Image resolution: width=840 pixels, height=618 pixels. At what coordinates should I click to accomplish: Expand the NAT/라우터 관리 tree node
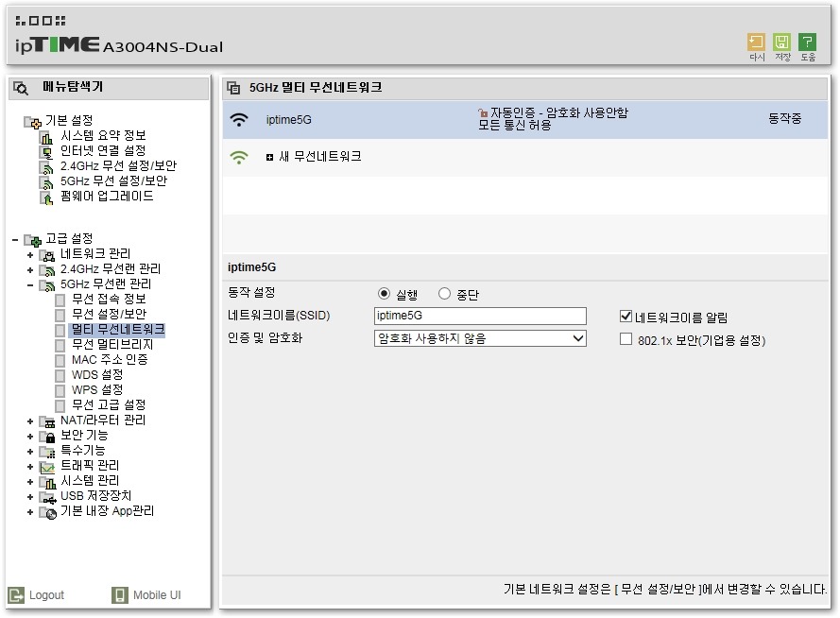pos(30,422)
